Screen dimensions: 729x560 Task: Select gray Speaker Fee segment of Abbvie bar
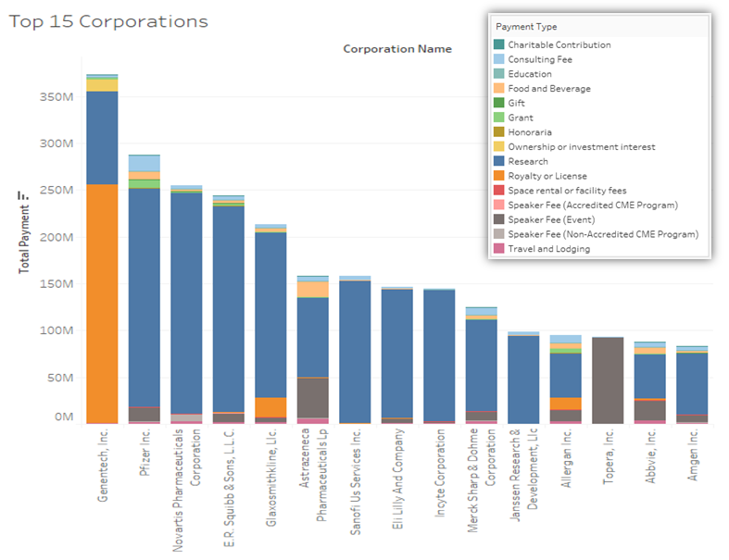coord(650,410)
